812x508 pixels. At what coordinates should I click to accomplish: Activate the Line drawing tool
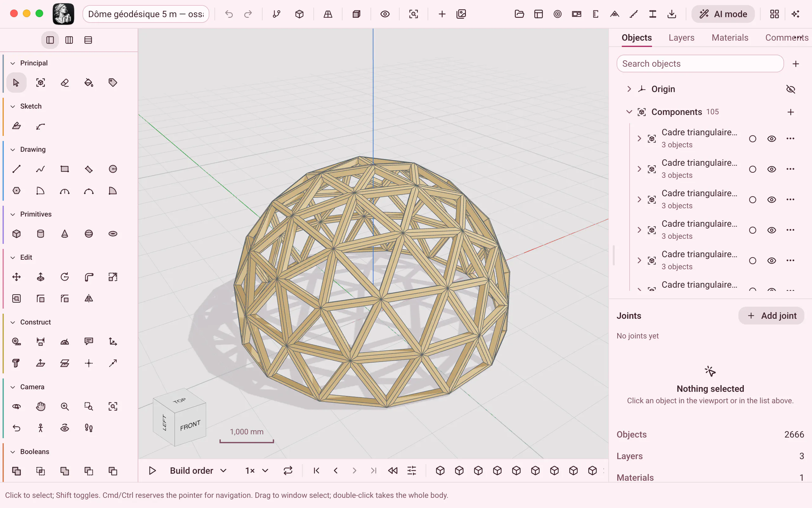[x=16, y=169]
